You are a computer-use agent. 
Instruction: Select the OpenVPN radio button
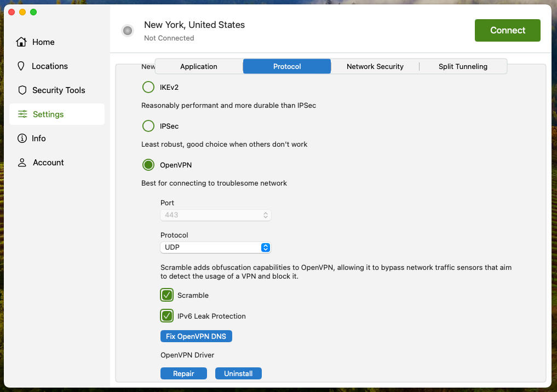click(x=148, y=165)
